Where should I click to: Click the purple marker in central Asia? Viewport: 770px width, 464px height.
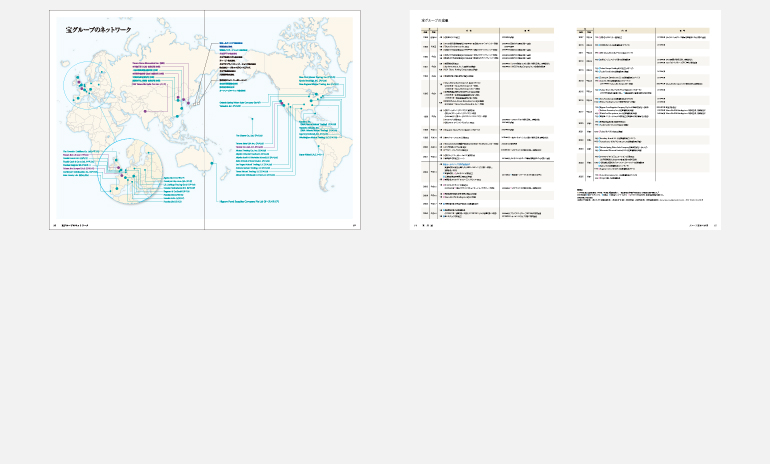pyautogui.click(x=144, y=111)
